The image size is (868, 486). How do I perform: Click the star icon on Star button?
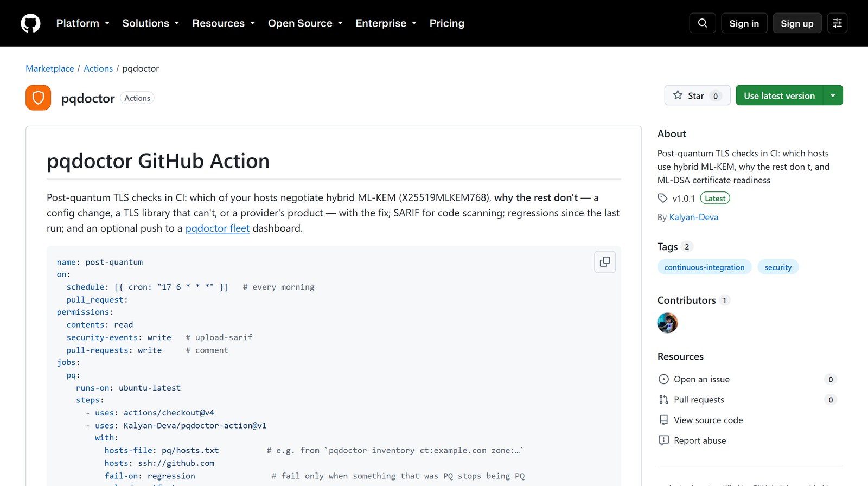click(678, 95)
